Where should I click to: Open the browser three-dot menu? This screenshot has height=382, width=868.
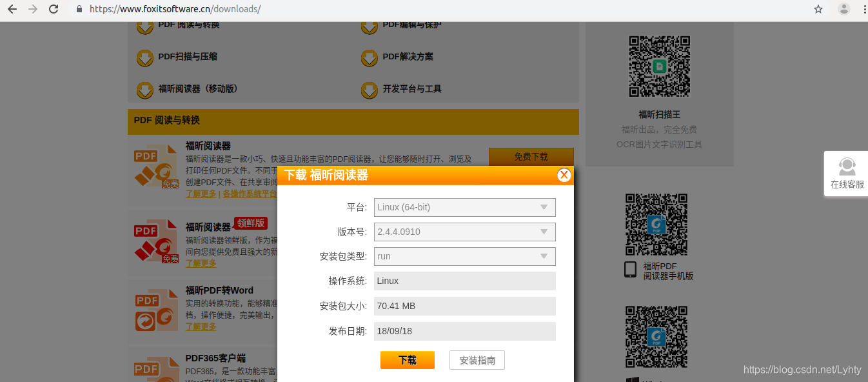click(x=863, y=9)
